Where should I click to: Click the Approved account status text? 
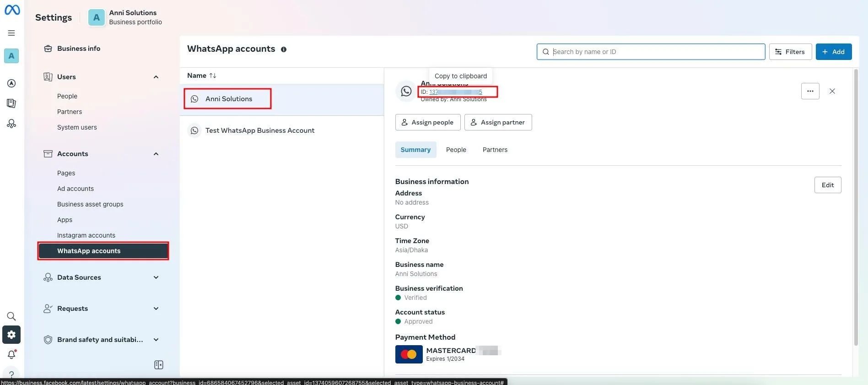point(418,321)
